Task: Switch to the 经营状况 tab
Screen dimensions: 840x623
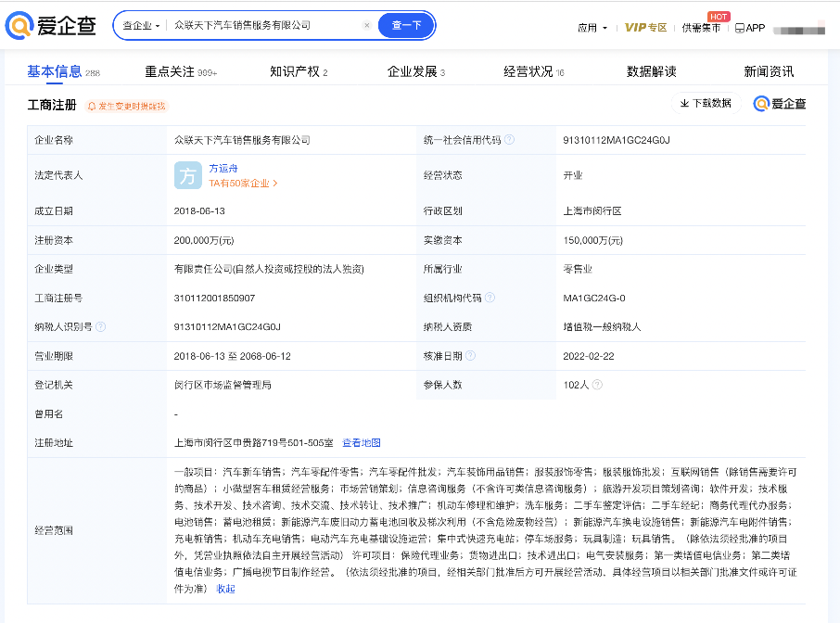Action: (x=533, y=71)
